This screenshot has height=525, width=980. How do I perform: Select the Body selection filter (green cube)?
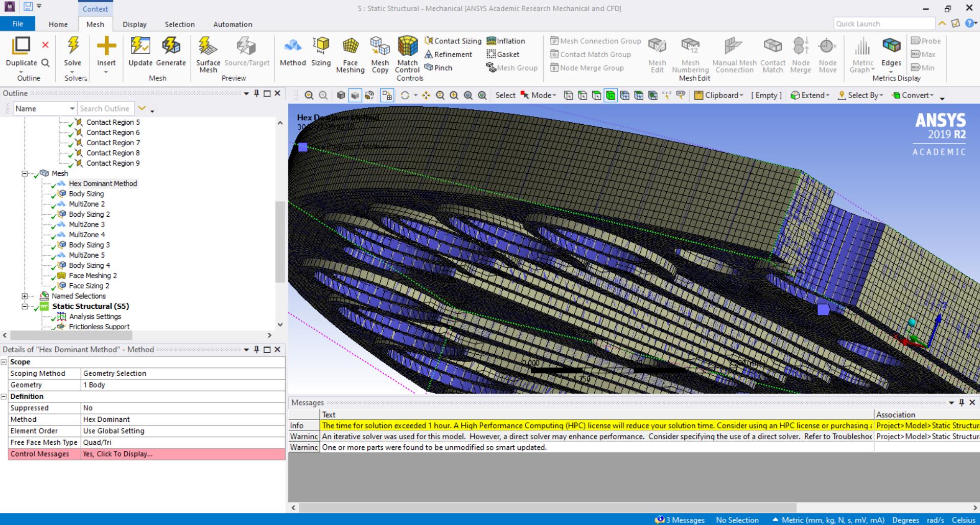click(x=610, y=95)
